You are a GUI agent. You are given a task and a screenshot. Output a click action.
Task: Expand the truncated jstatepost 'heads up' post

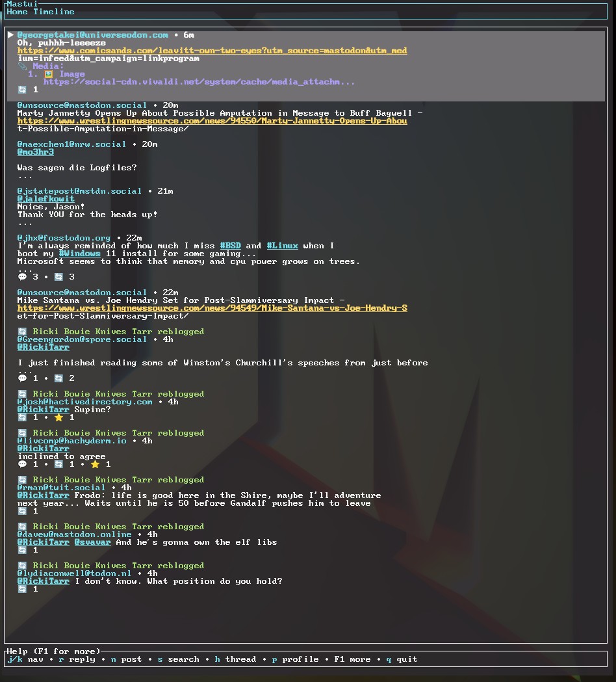(25, 223)
